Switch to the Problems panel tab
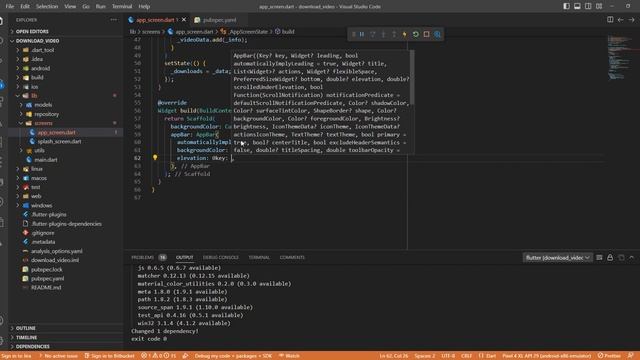Viewport: 640px width, 360px height. [x=142, y=258]
